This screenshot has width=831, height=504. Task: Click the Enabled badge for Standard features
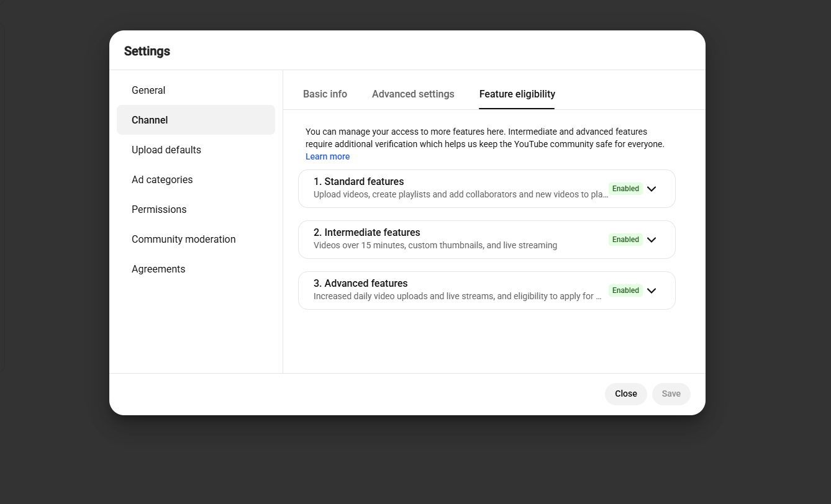click(625, 189)
